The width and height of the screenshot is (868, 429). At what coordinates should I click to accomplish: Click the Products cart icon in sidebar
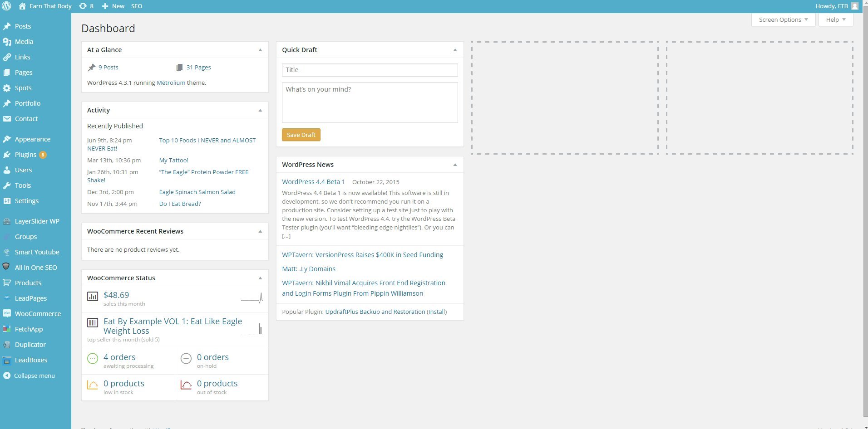coord(7,283)
